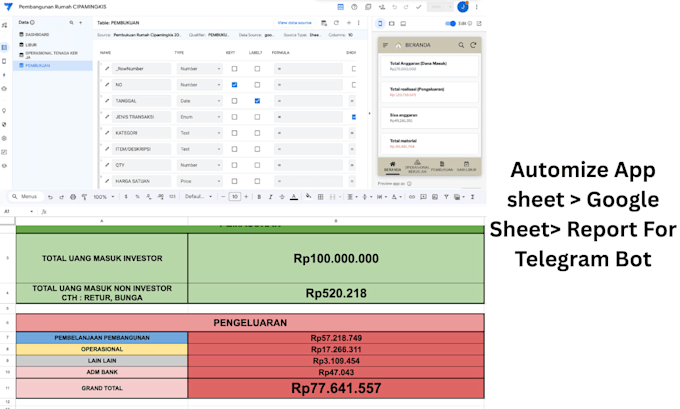Screen dimensions: 680x409
Task: Switch preview to desktop layout
Action: tap(403, 23)
